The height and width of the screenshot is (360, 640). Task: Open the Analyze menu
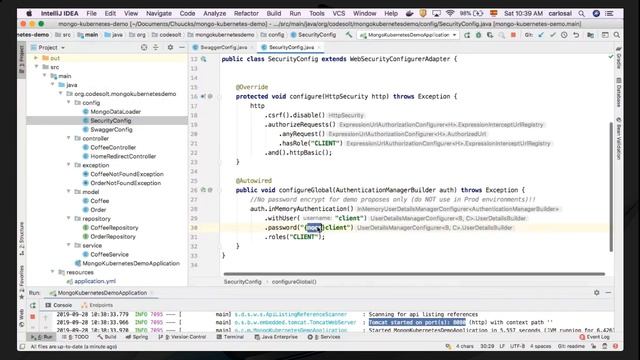coord(215,13)
